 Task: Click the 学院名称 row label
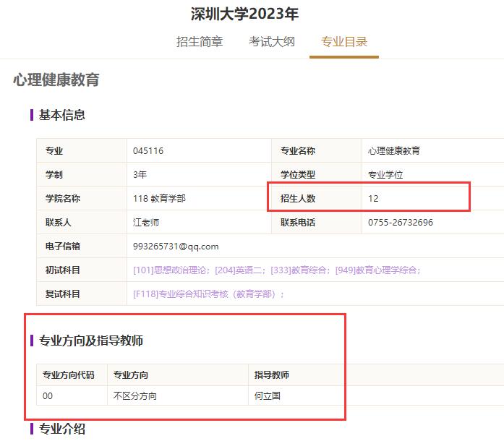pos(63,198)
